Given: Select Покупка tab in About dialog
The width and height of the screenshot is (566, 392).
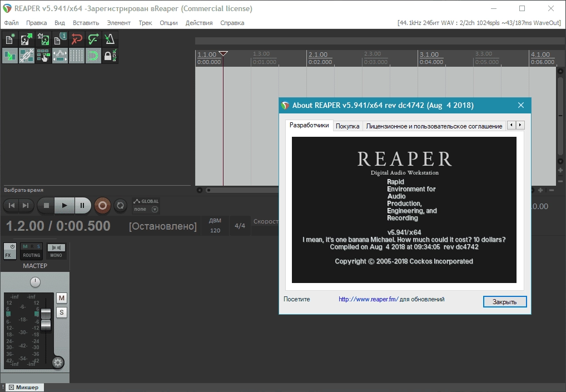Looking at the screenshot, I should coord(347,126).
